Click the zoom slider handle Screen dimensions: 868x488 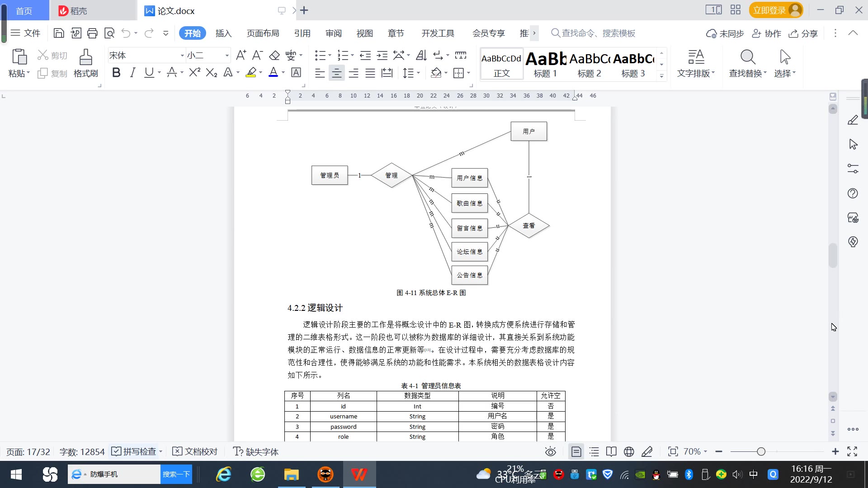[761, 452]
